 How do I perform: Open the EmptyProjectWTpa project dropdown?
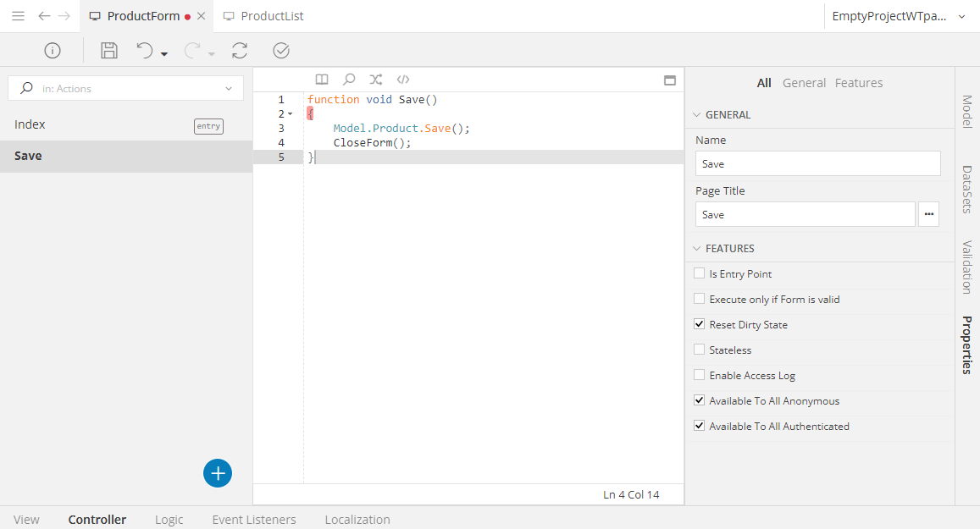(x=961, y=16)
